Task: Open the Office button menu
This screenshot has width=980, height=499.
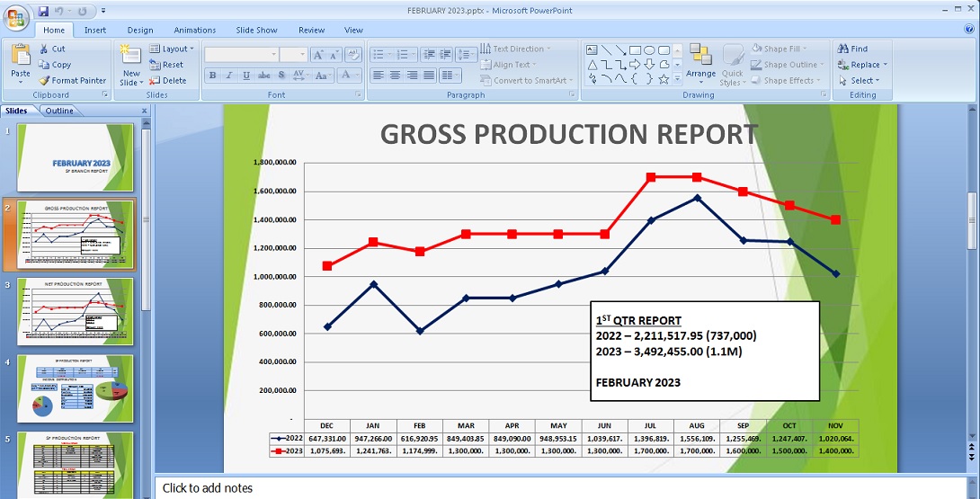Action: (15, 17)
